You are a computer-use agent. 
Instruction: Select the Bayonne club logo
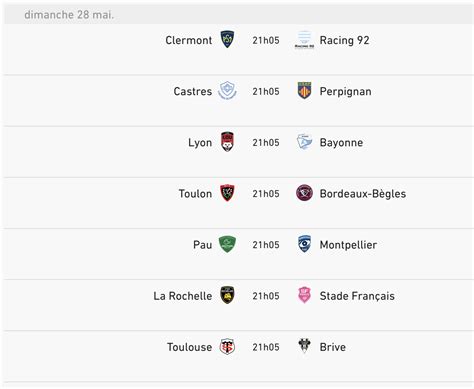tap(304, 142)
